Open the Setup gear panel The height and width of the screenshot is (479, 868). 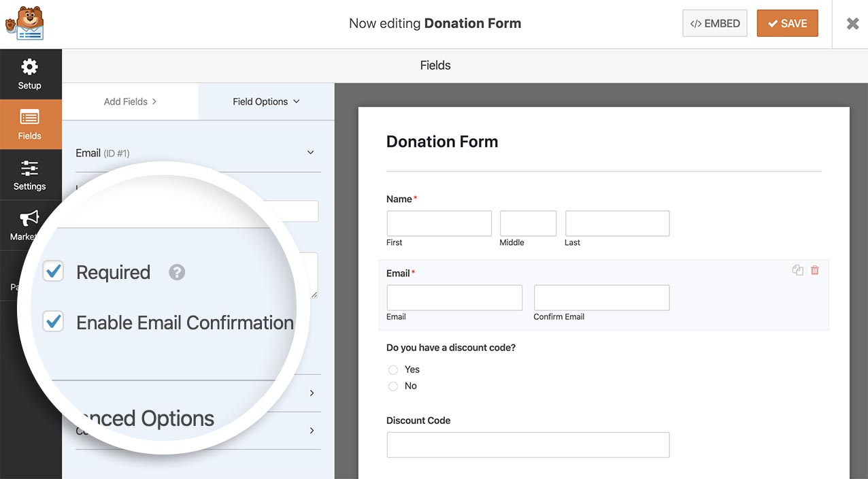click(30, 74)
